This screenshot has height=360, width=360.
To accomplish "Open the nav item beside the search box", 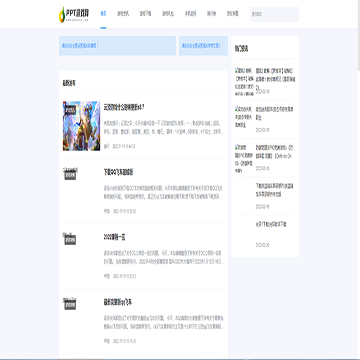I will (x=233, y=14).
